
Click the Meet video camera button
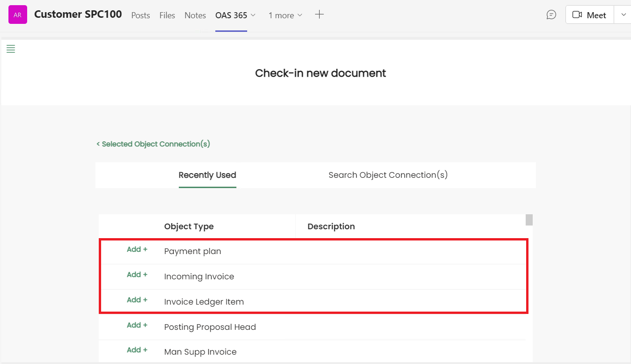[589, 15]
